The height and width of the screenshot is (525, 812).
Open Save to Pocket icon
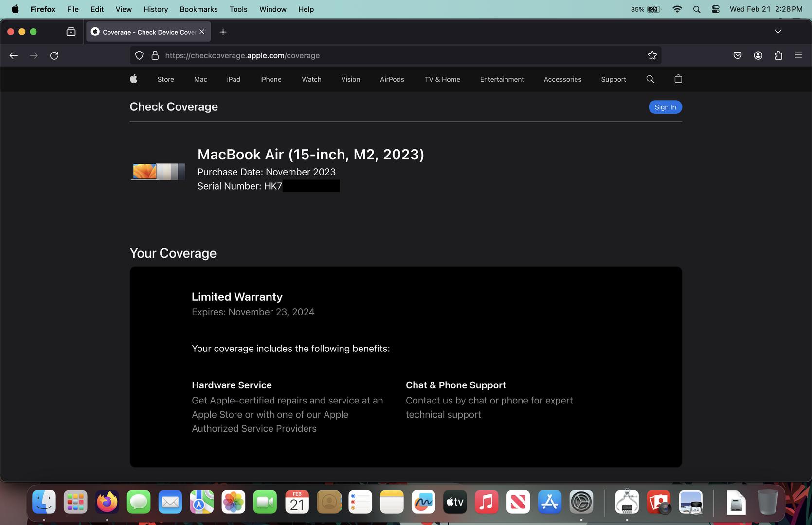click(738, 55)
